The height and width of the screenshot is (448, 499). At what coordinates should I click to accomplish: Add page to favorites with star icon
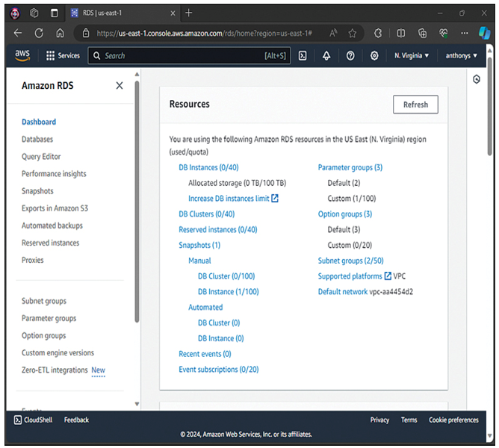353,33
